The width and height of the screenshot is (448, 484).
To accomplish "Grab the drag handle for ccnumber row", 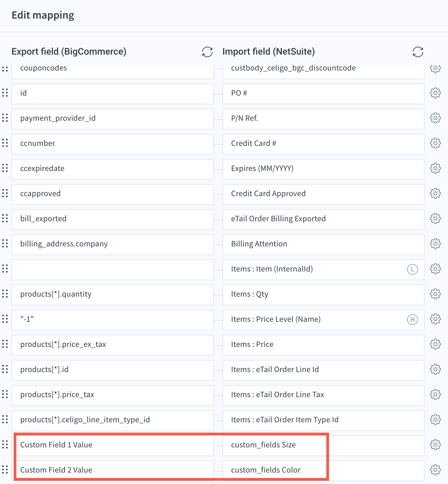I will (5, 143).
